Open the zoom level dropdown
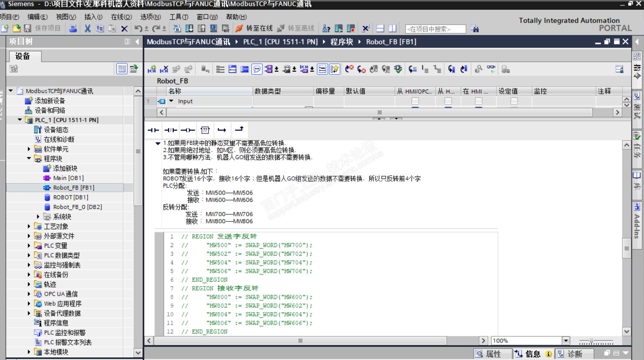The width and height of the screenshot is (644, 360). (x=566, y=341)
